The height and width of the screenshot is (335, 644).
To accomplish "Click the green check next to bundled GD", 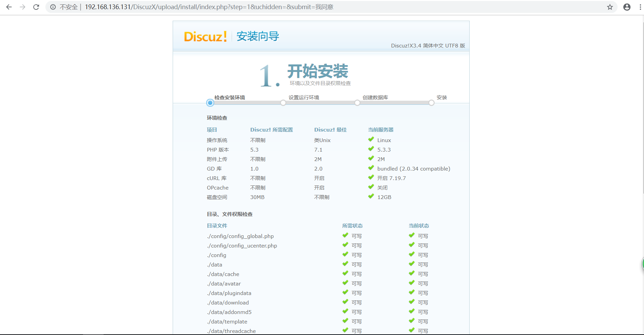I will pos(371,167).
